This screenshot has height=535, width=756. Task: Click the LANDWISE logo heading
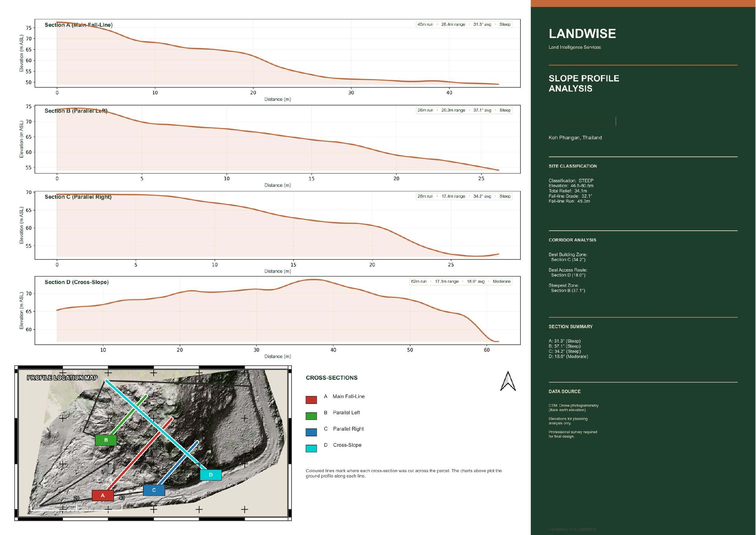coord(582,34)
